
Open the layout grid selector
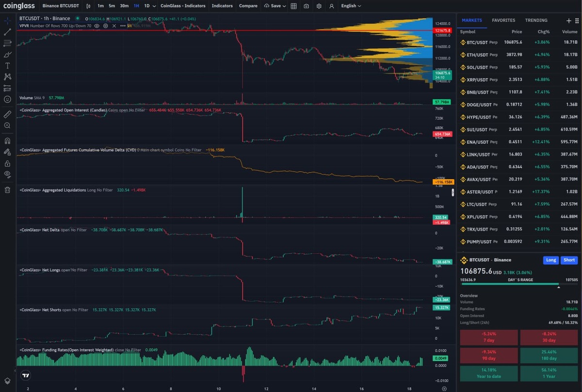tap(293, 6)
